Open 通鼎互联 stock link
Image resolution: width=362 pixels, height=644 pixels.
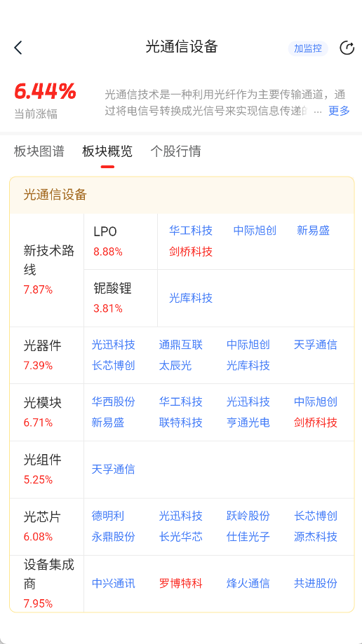coord(180,345)
